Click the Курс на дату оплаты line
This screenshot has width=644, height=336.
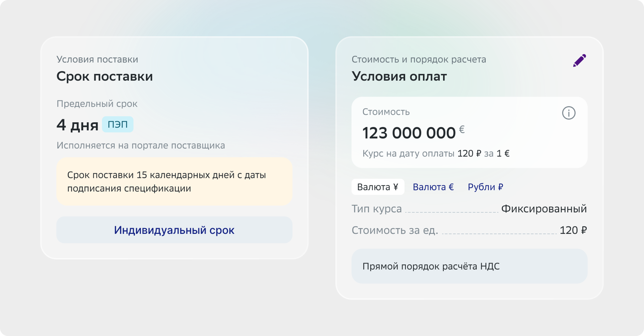point(436,153)
